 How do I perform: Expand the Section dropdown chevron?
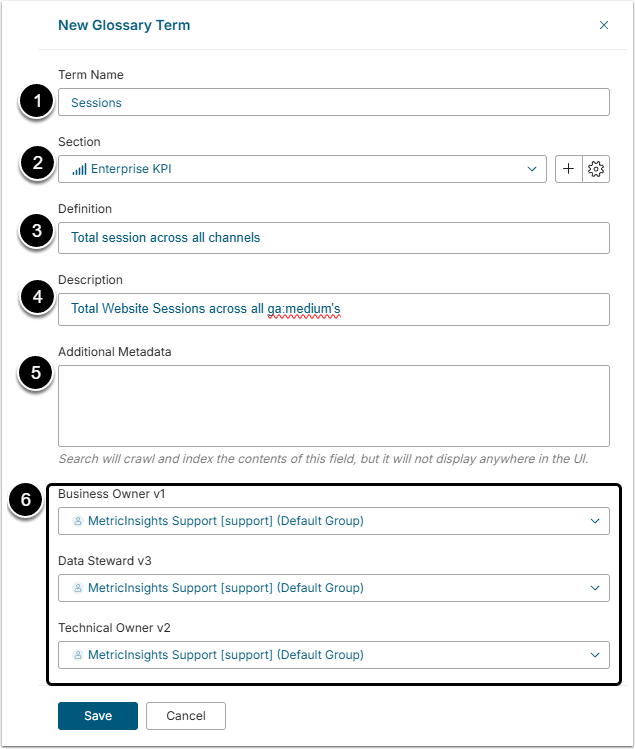click(x=532, y=170)
